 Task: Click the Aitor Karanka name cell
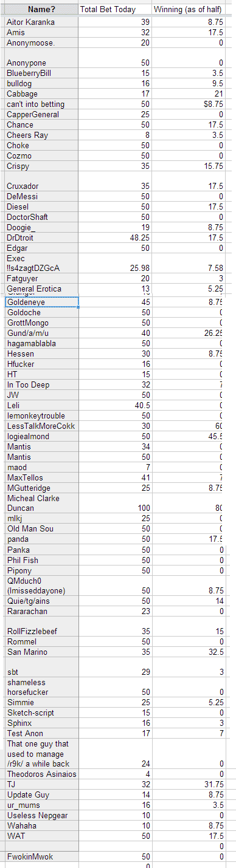pos(41,22)
